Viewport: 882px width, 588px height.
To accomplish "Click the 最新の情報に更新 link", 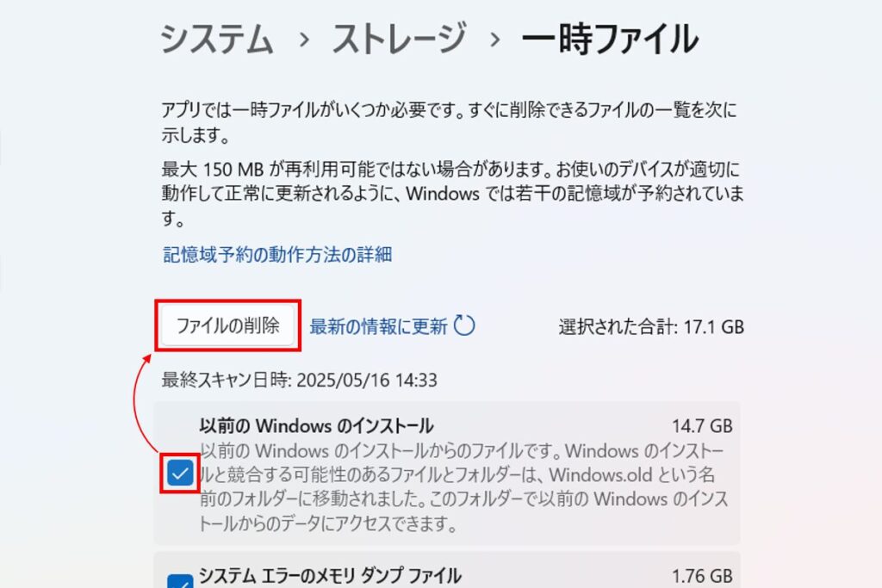I will point(379,326).
